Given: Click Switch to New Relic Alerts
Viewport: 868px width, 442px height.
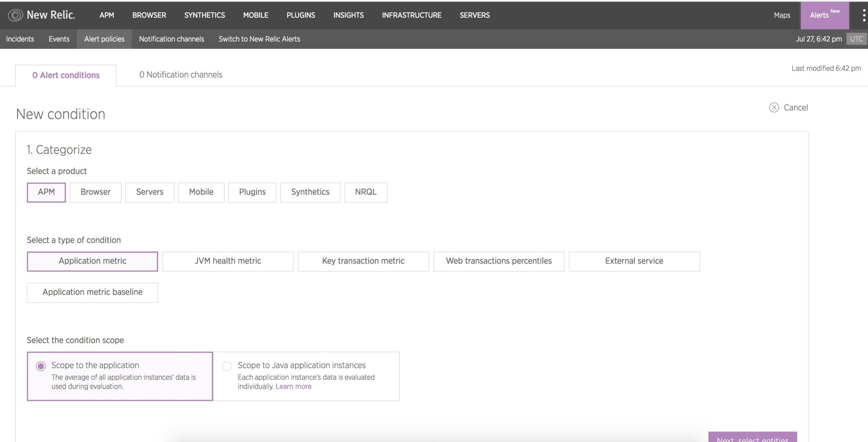Looking at the screenshot, I should tap(259, 39).
